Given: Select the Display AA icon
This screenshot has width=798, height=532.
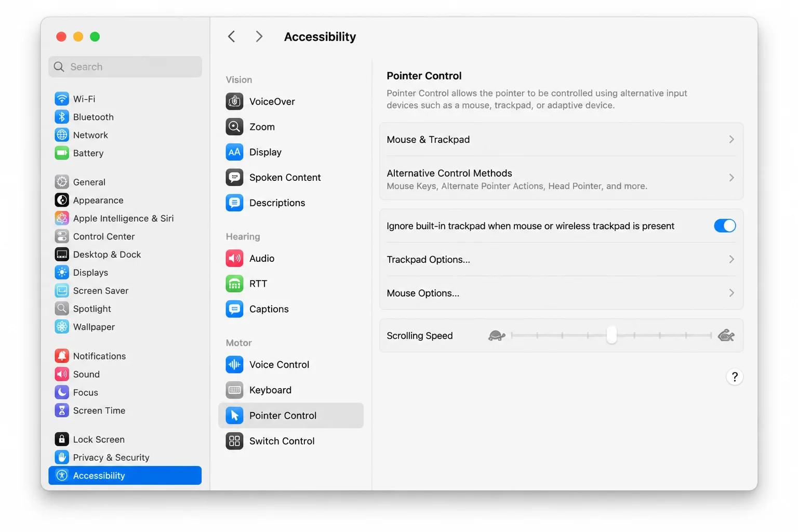Looking at the screenshot, I should click(x=234, y=152).
